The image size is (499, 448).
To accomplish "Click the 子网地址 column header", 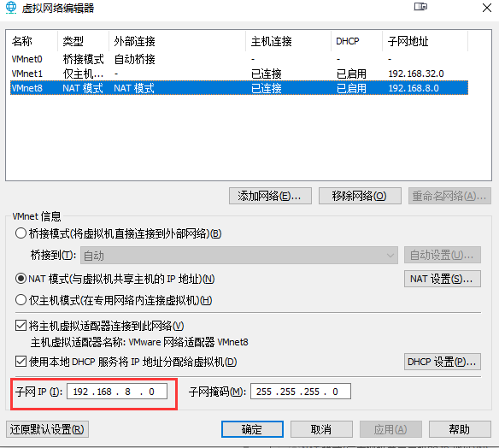I will point(426,41).
